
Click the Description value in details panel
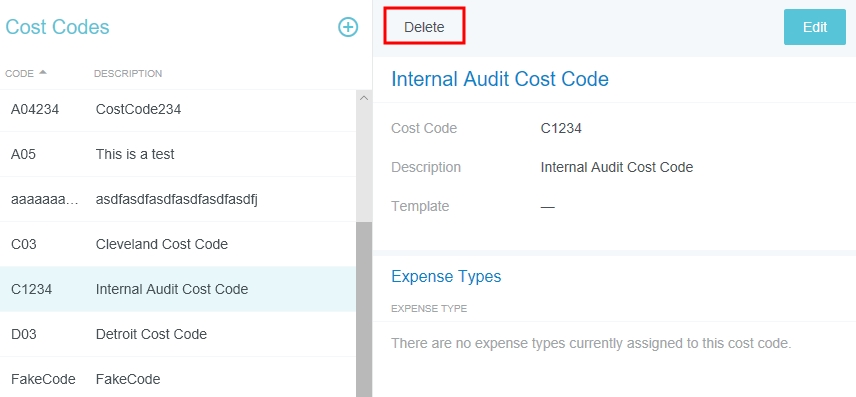point(616,167)
